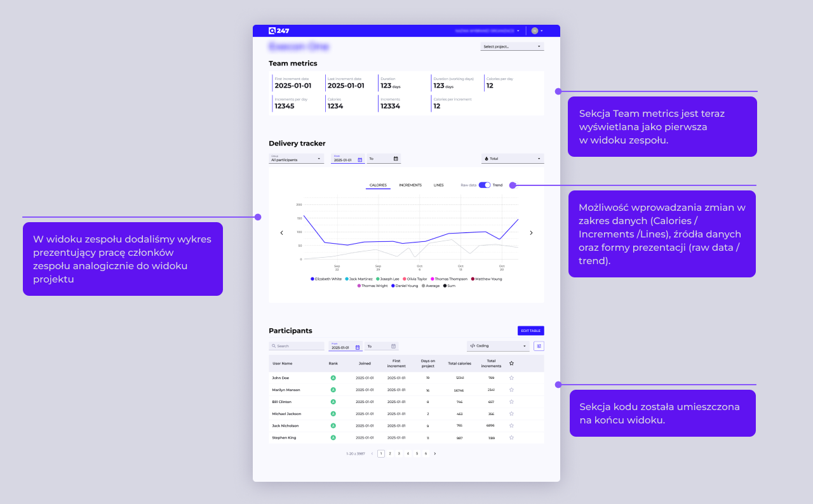Click the magnifier icon in the Search box

click(274, 345)
